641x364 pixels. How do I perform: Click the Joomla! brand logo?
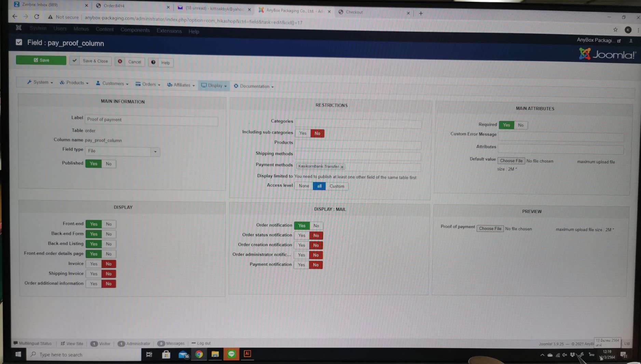click(607, 54)
